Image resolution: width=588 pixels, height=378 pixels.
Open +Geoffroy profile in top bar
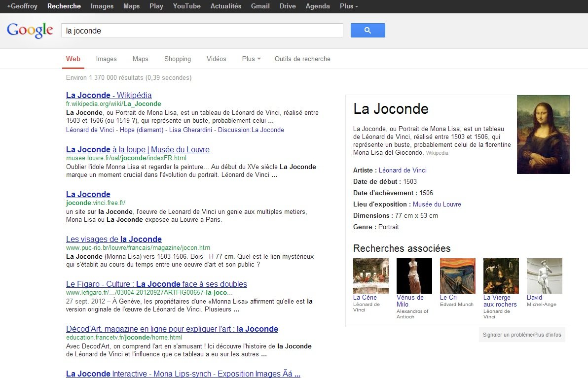22,6
